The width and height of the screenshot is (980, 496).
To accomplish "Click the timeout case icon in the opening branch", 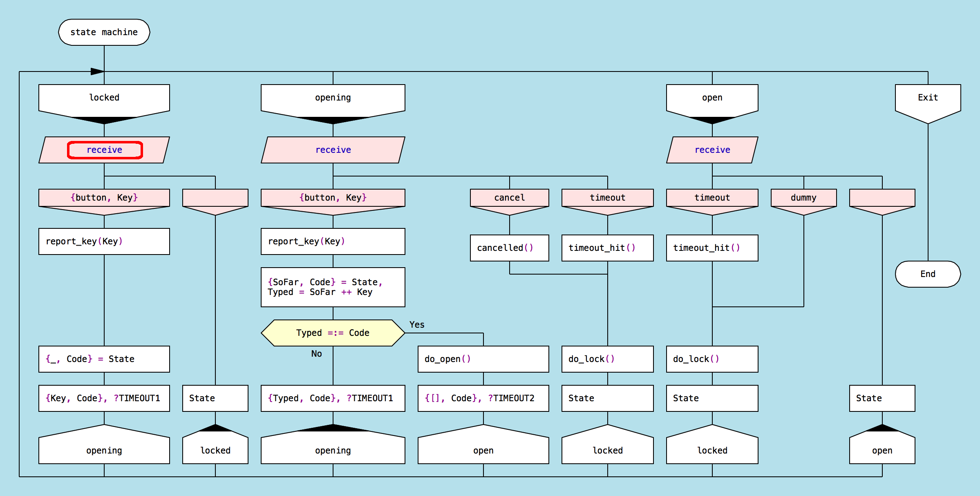I will pos(607,198).
